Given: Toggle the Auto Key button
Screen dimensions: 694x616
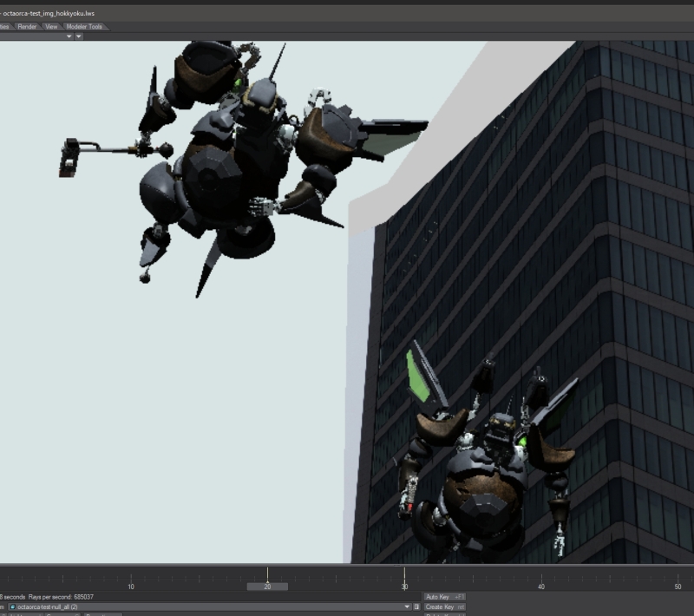Looking at the screenshot, I should click(445, 597).
